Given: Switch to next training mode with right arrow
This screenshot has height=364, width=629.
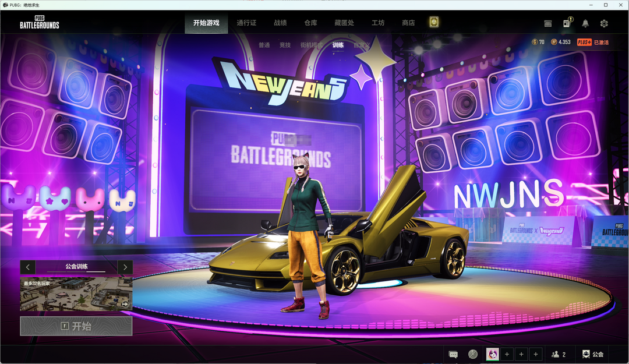Looking at the screenshot, I should (125, 267).
